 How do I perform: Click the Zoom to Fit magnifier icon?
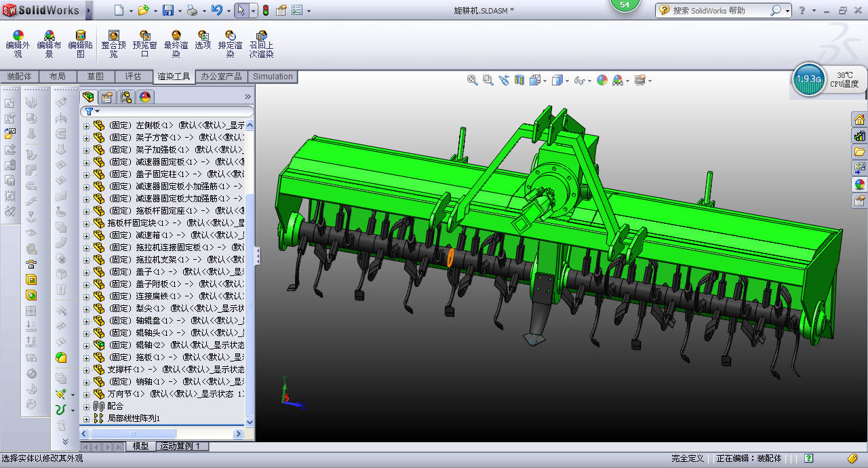pyautogui.click(x=473, y=80)
